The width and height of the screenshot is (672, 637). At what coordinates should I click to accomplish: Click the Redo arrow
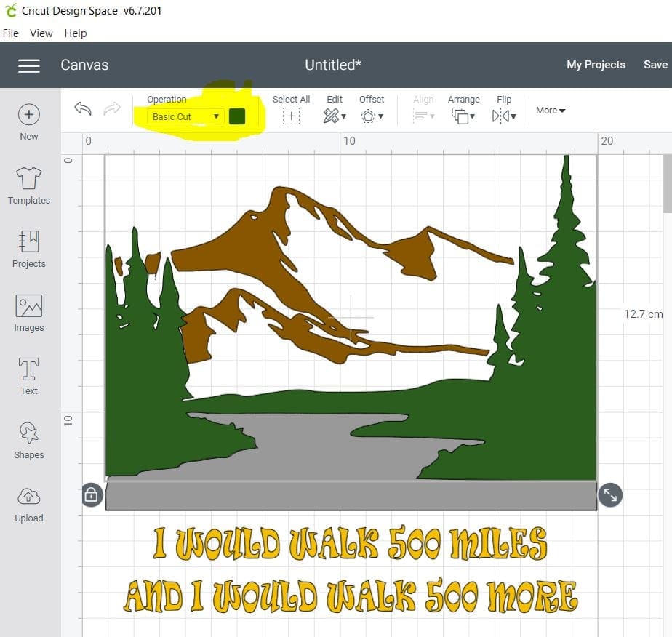tap(112, 108)
